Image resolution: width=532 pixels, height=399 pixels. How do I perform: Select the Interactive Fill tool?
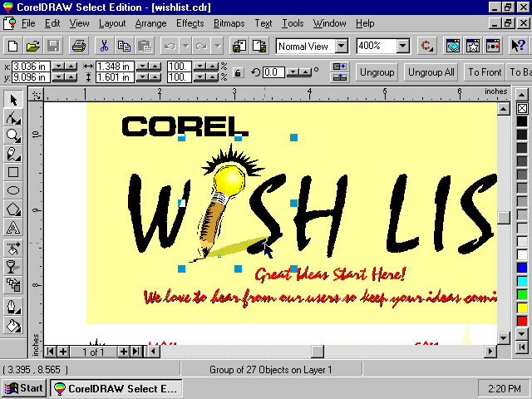(13, 249)
